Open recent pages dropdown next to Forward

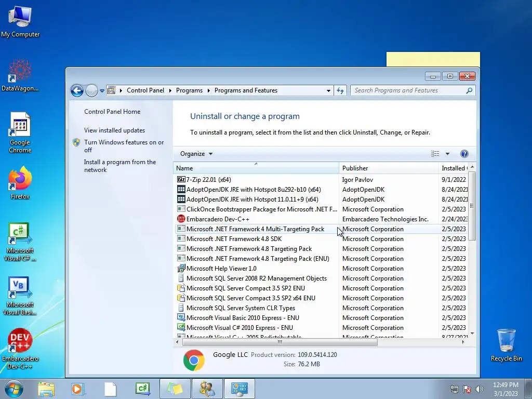[x=102, y=90]
